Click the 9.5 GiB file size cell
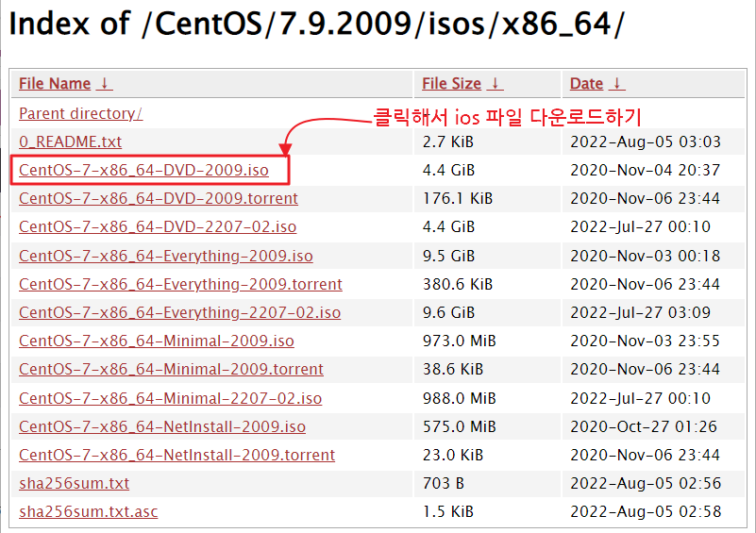 click(448, 256)
